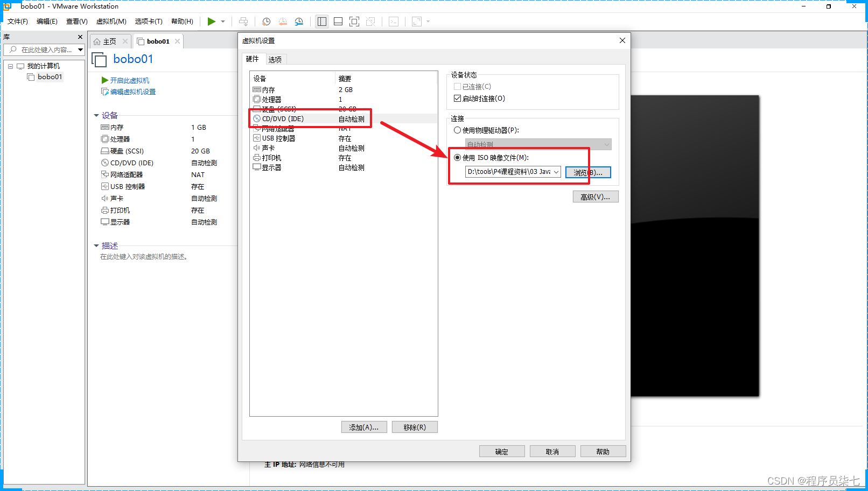Toggle the thumbnail bar view icon
Viewport: 868px width, 491px height.
(x=338, y=22)
